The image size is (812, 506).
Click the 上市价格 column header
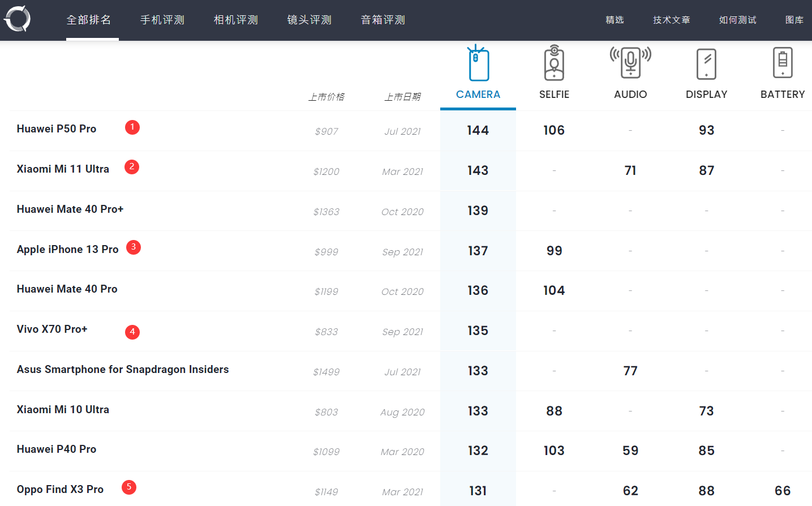tap(326, 97)
